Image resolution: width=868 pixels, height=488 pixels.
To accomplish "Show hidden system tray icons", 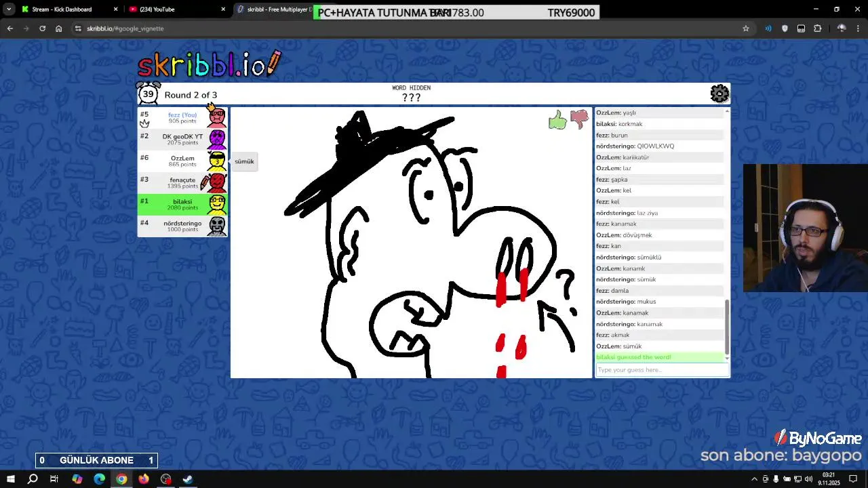I will (x=754, y=479).
